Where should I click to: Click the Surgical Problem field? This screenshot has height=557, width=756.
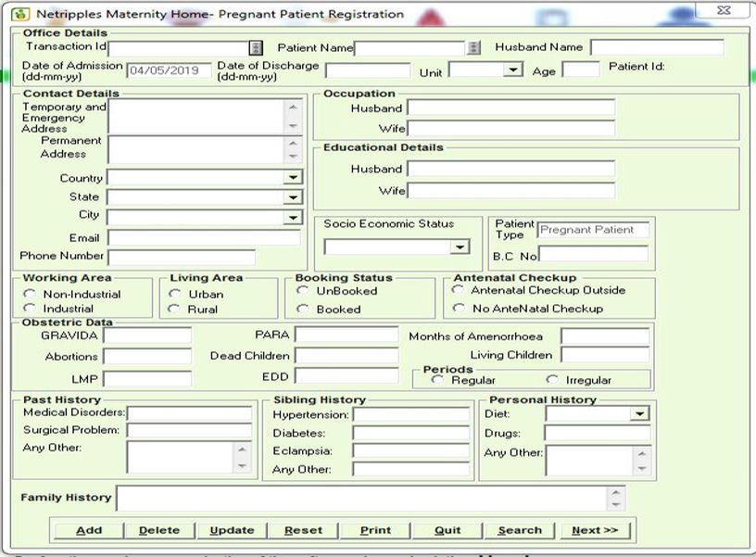190,430
